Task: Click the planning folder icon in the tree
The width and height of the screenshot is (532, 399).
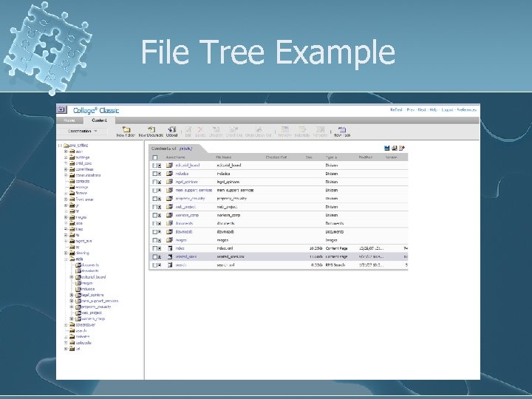Action: 72,253
